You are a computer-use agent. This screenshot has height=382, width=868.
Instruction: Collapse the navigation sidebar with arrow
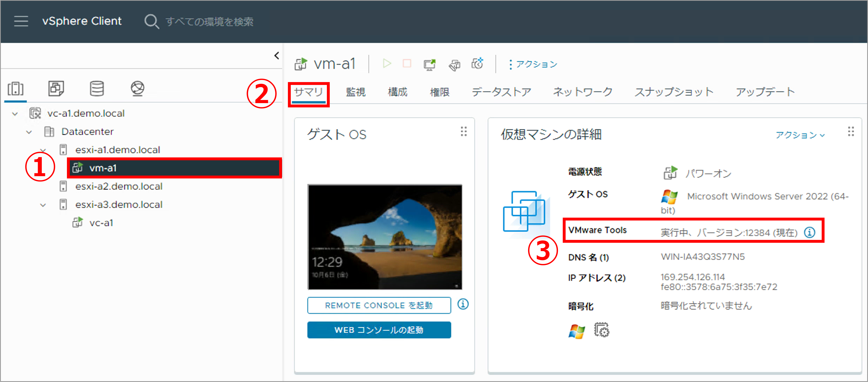coord(277,55)
